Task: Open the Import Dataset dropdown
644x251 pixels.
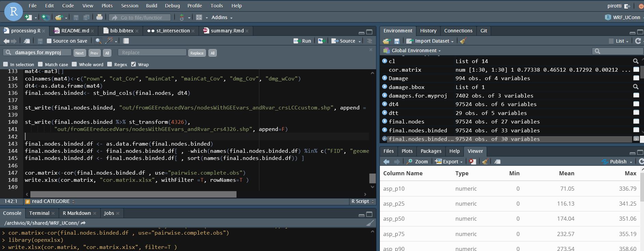Action: click(x=430, y=41)
